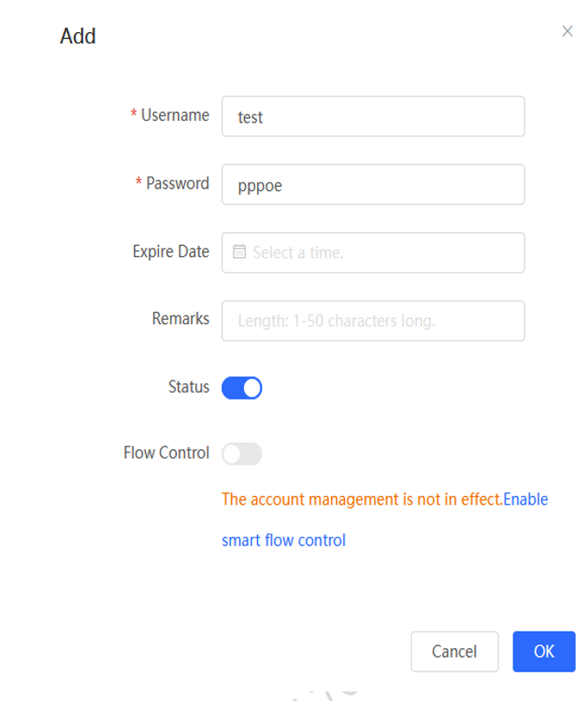Click the Add dialog title

point(78,36)
